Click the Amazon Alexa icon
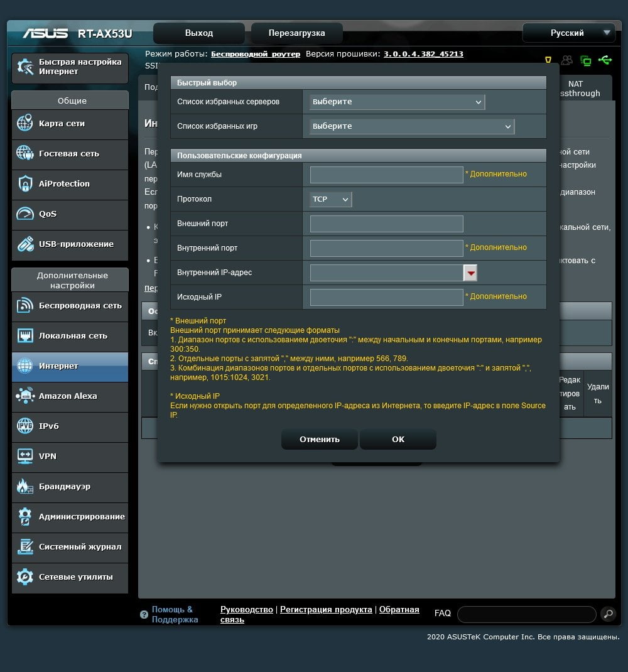 pyautogui.click(x=25, y=396)
